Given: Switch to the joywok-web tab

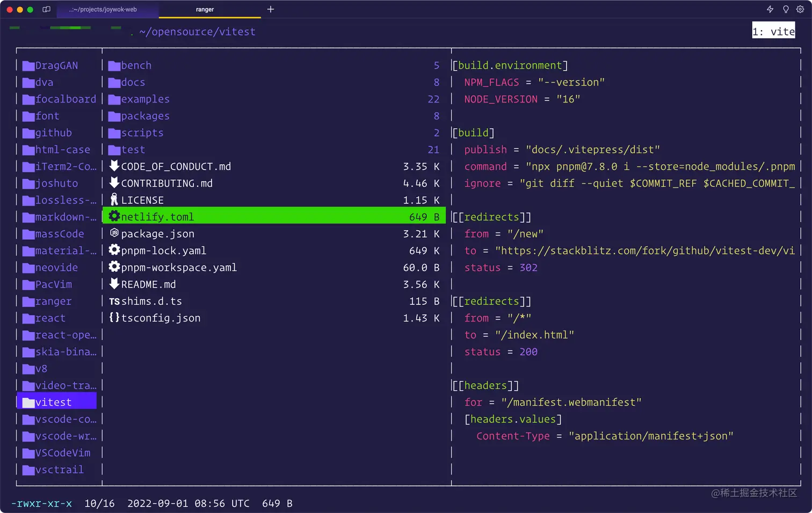Looking at the screenshot, I should [107, 9].
